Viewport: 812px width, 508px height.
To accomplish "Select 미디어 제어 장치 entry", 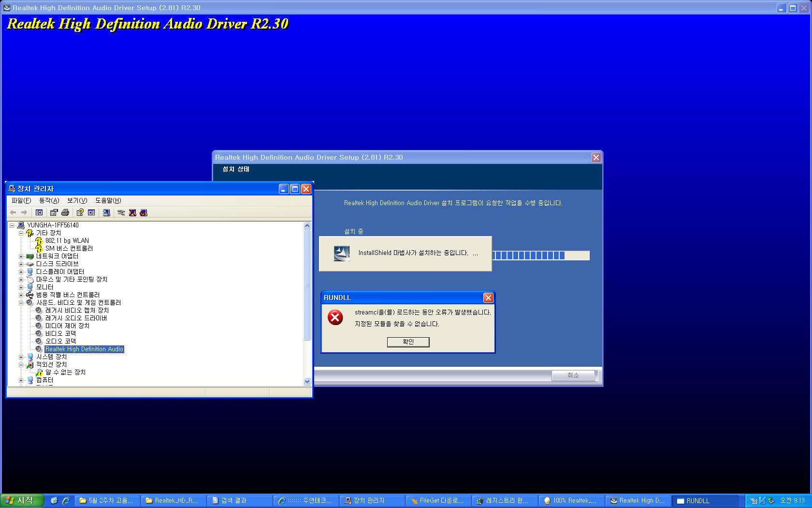I will tap(68, 326).
